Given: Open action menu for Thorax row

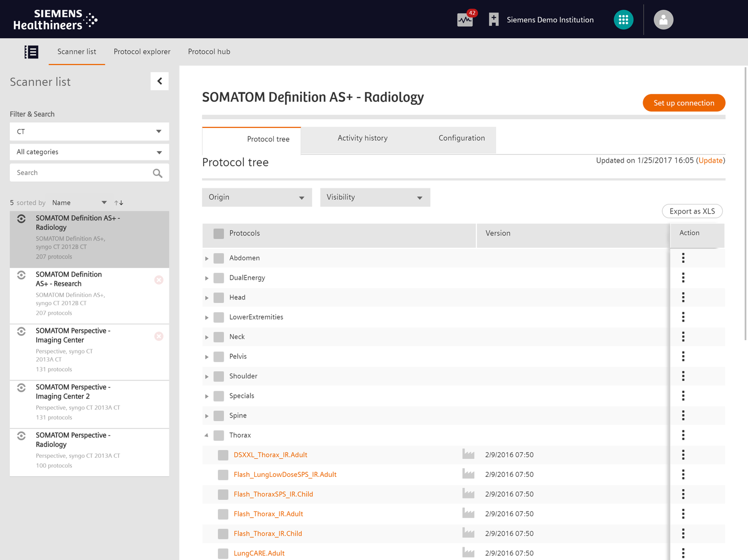Looking at the screenshot, I should [x=683, y=435].
